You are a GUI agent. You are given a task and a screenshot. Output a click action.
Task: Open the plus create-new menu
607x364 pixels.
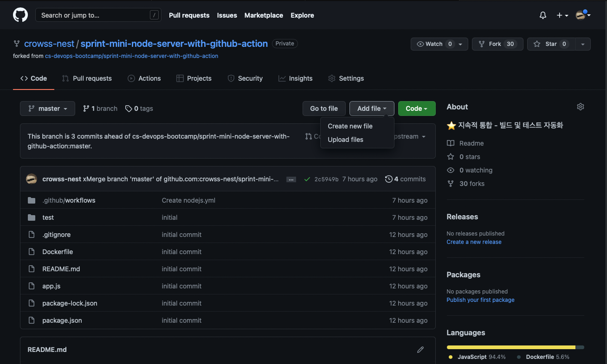coord(562,15)
